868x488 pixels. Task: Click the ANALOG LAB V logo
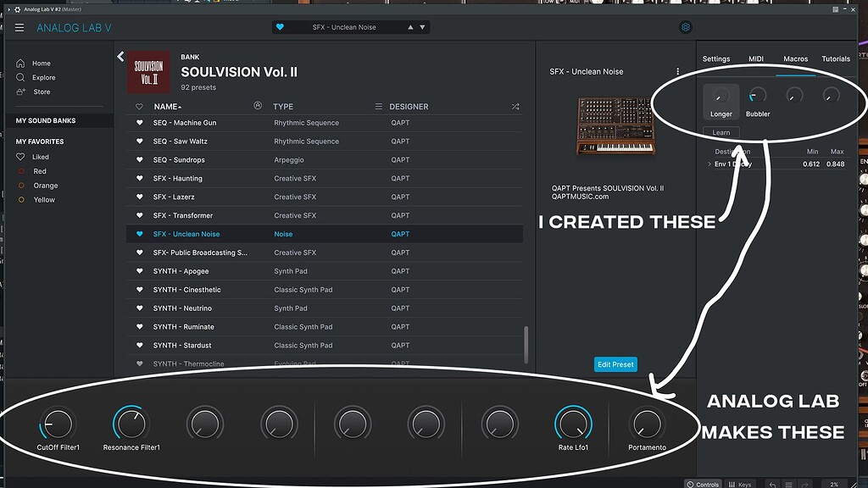(75, 28)
